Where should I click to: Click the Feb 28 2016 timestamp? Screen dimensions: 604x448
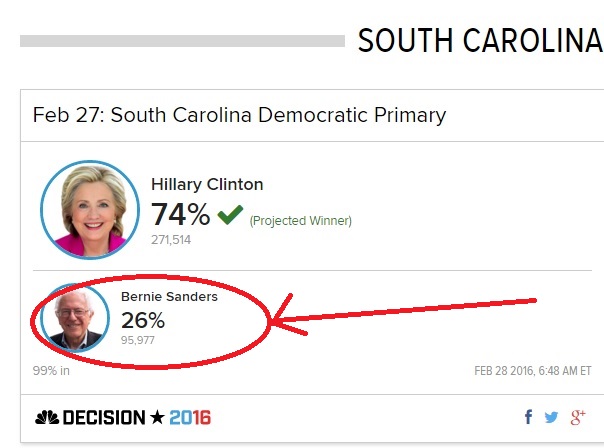(533, 371)
